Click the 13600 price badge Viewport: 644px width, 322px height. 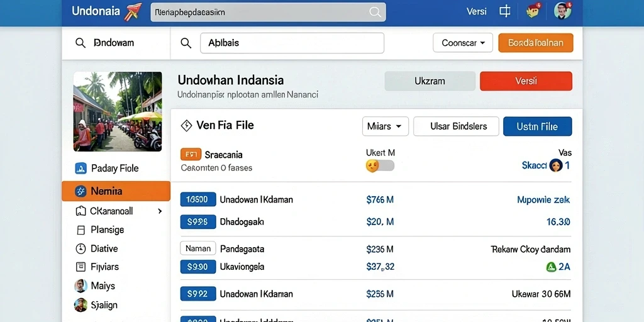coord(198,199)
